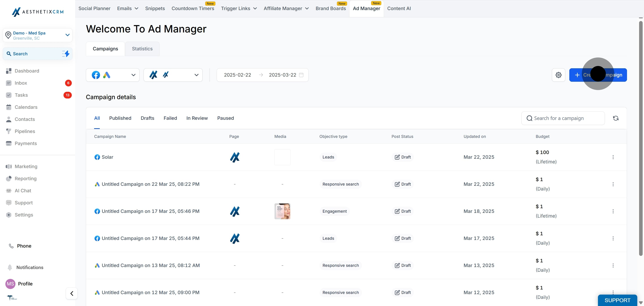Open the blue SUPPORT button

coord(617,300)
